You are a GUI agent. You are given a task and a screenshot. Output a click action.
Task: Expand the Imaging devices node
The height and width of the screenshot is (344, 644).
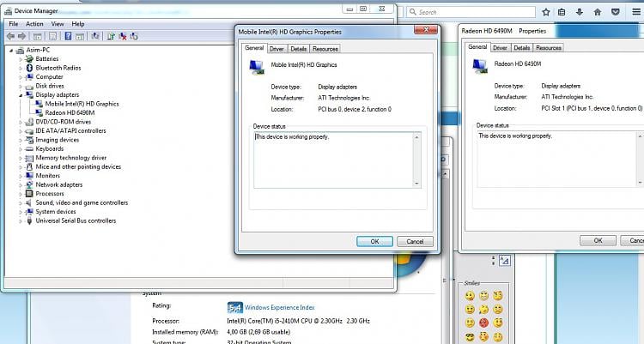21,140
